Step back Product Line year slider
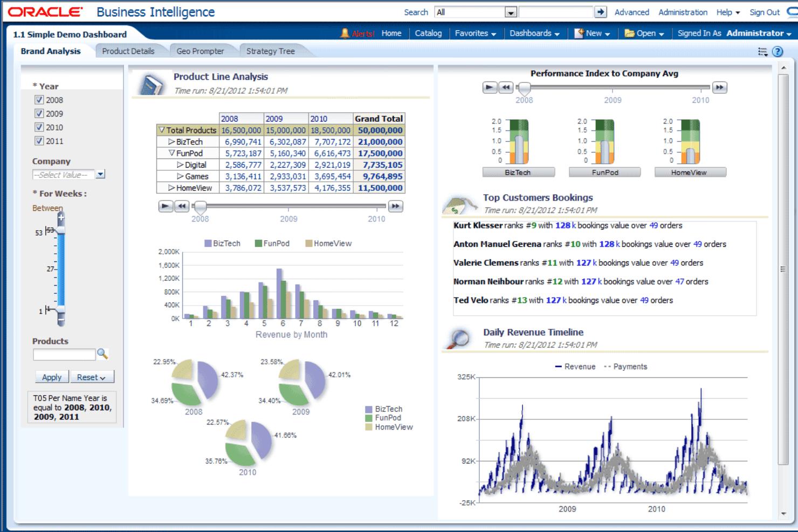 pos(182,206)
